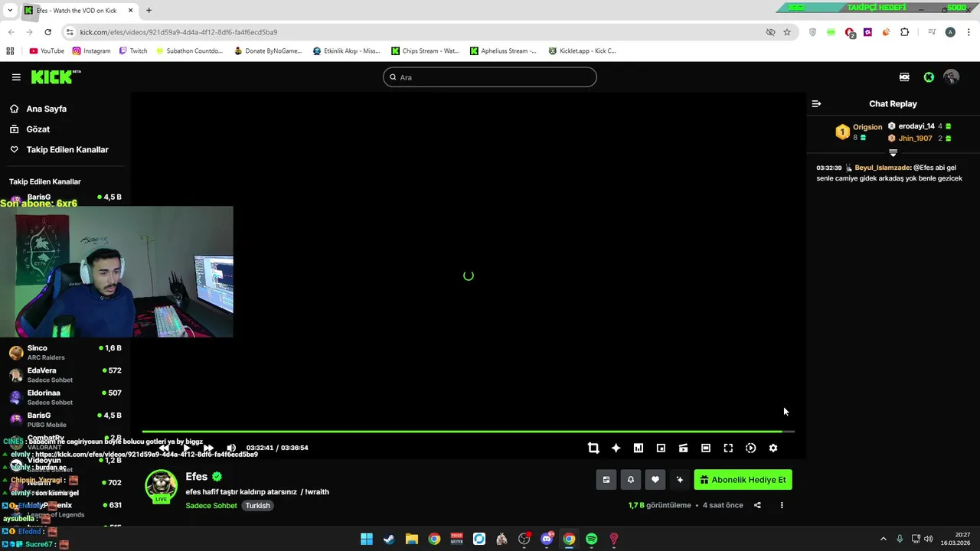Open the YouTube bookmark

(x=47, y=51)
